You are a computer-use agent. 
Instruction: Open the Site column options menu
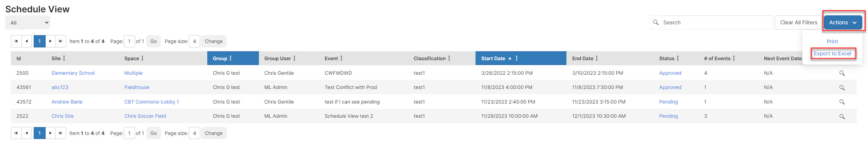point(64,58)
